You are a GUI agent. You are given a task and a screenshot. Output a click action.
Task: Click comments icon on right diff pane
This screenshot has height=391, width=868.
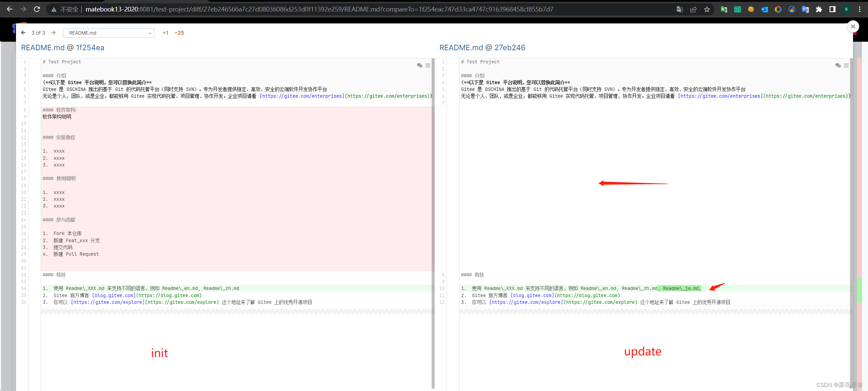pos(838,65)
